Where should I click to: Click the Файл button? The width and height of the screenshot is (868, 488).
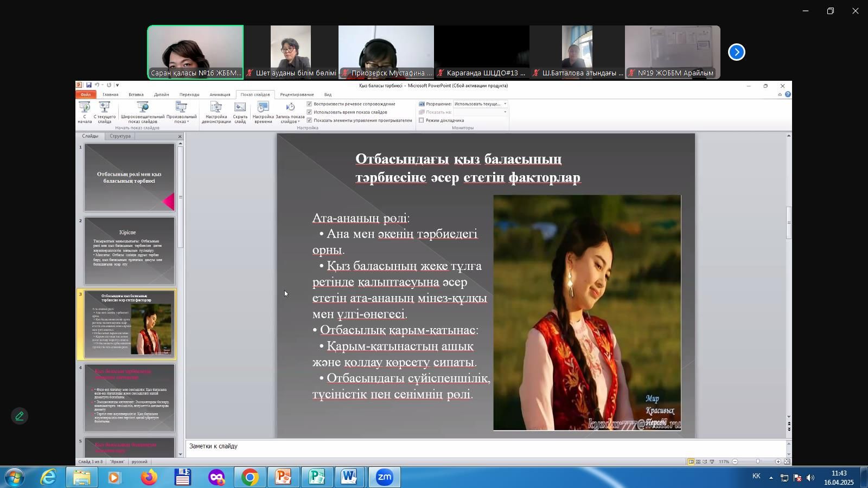(86, 95)
